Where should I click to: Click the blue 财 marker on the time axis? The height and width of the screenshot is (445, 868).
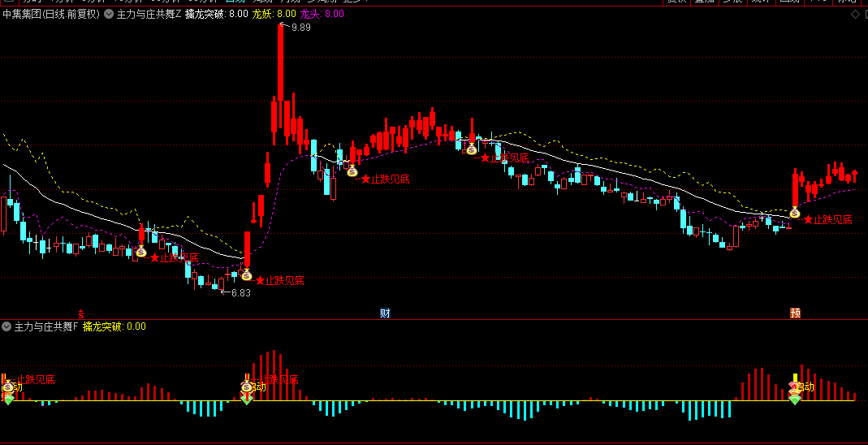386,313
